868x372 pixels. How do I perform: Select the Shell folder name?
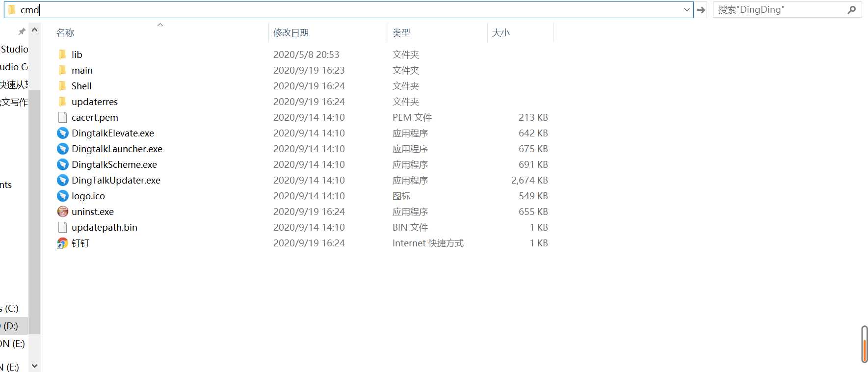point(81,86)
